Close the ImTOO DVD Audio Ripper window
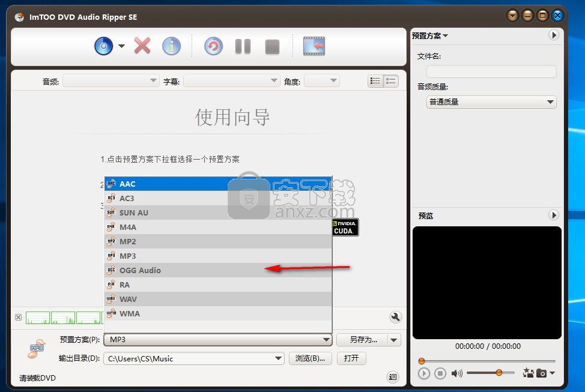Image resolution: width=585 pixels, height=392 pixels. 557,16
